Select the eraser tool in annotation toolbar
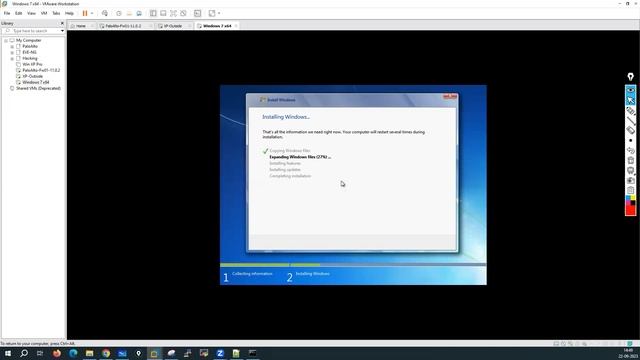Viewport: 640px width, 360px height. click(x=631, y=130)
